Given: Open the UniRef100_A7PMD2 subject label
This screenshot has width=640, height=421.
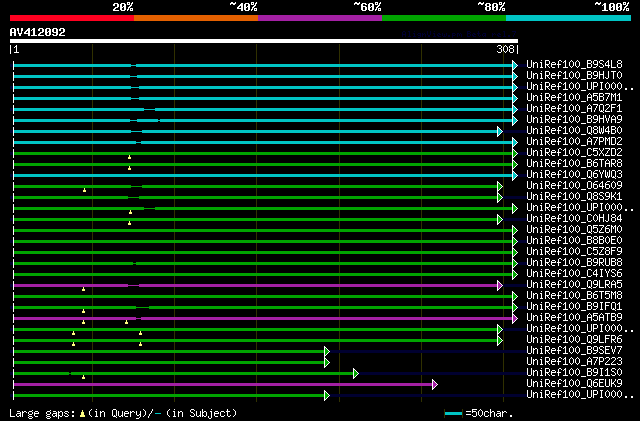Looking at the screenshot, I should (574, 142).
